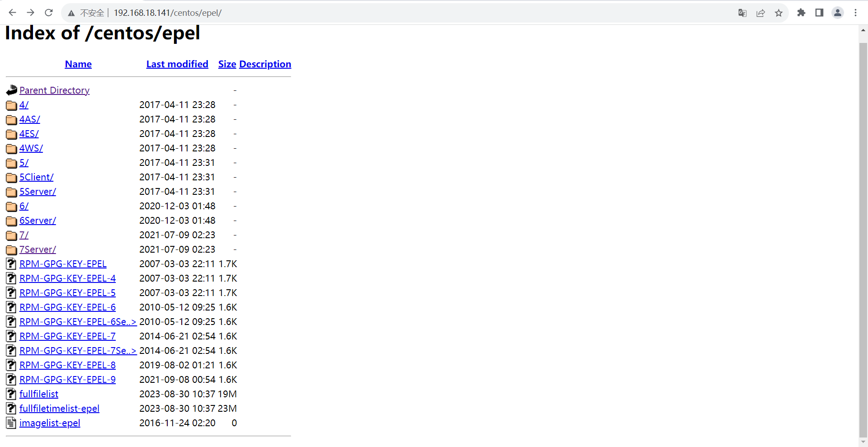The height and width of the screenshot is (447, 868).
Task: Open the truncated RPM-GPG-KEY-EPEL-7Se..> link
Action: click(78, 351)
